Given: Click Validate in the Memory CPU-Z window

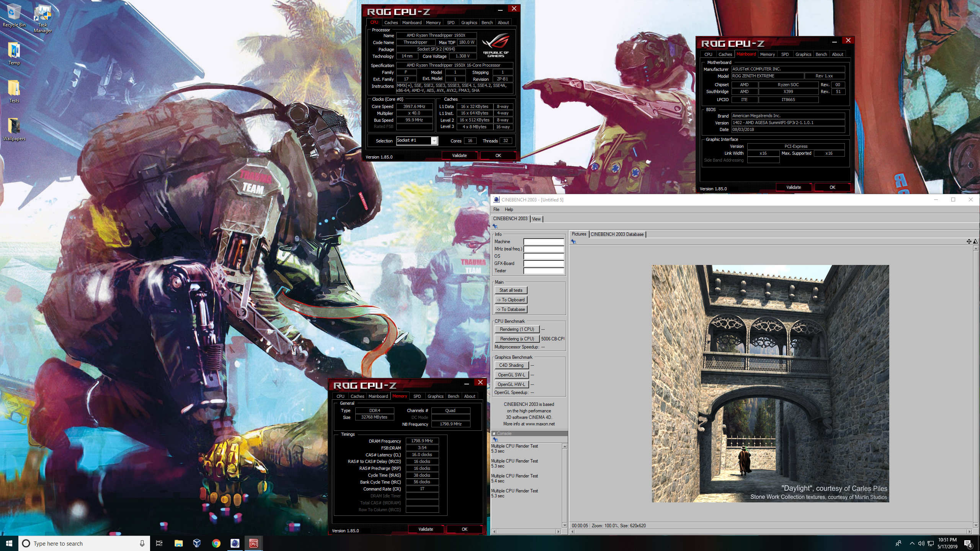Looking at the screenshot, I should click(426, 529).
